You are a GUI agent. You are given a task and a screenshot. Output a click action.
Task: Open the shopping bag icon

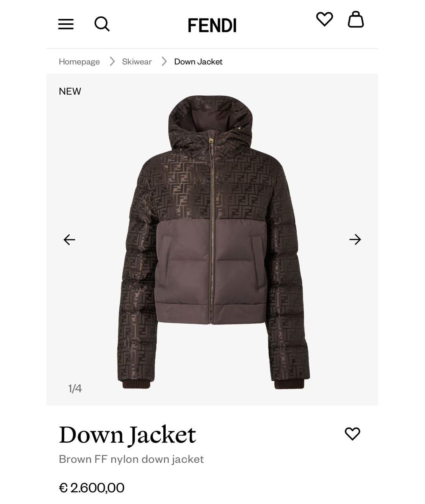[x=356, y=19]
